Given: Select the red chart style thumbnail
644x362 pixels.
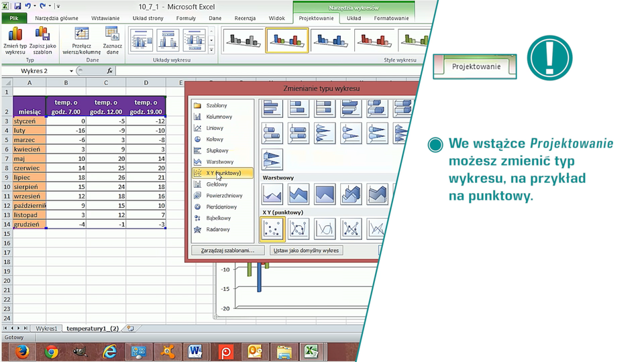Looking at the screenshot, I should click(374, 40).
